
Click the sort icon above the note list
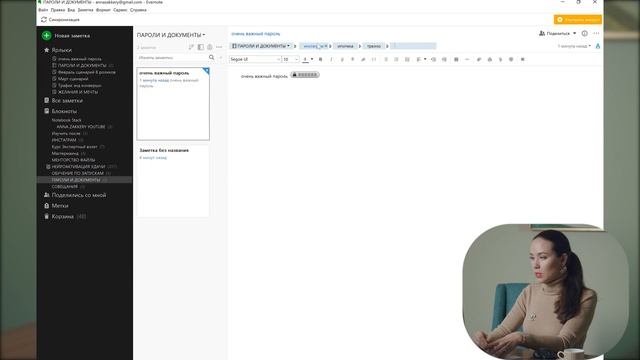pos(191,47)
